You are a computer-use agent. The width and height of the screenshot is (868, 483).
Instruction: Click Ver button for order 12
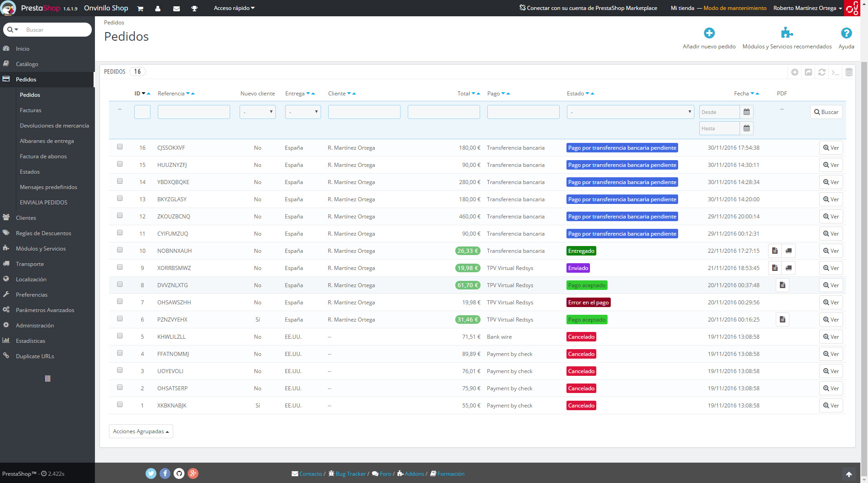tap(831, 217)
